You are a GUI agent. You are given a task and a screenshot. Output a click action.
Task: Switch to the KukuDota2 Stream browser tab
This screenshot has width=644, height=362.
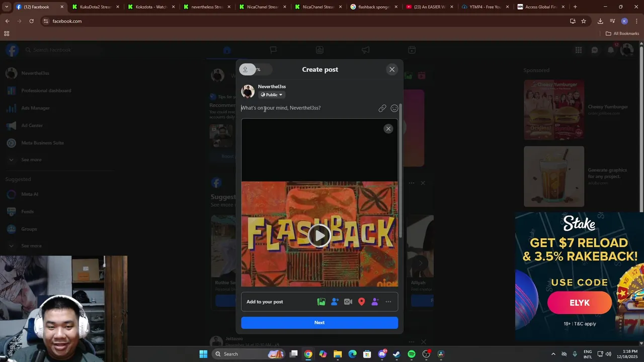coord(95,7)
